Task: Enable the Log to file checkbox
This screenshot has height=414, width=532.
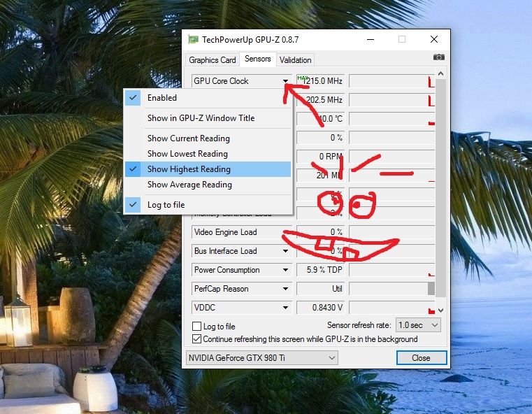Action: tap(196, 326)
